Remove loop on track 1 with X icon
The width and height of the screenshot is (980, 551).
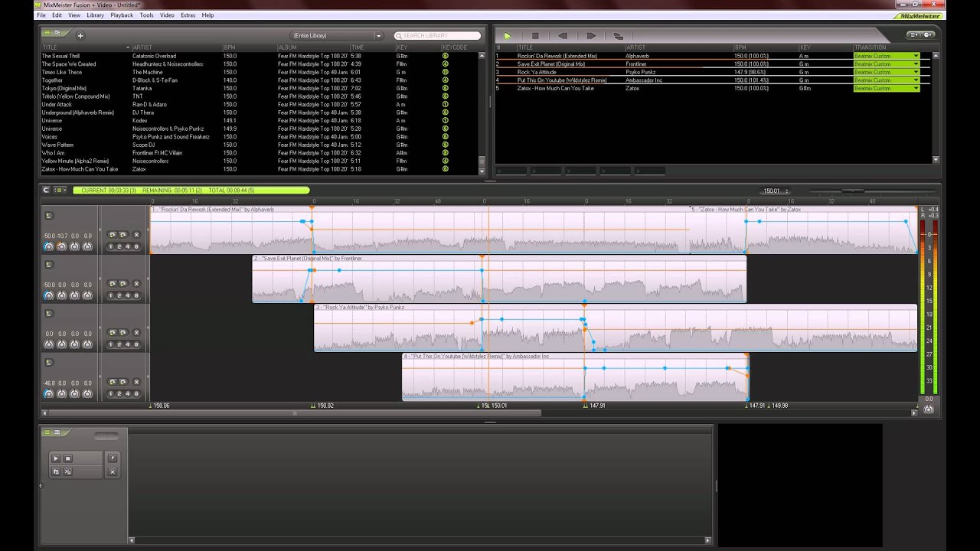tap(136, 235)
